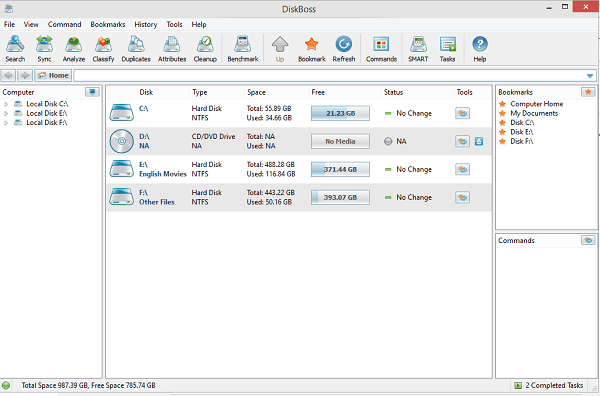The height and width of the screenshot is (396, 600).
Task: Add a Bookmark using star icon
Action: (x=311, y=49)
